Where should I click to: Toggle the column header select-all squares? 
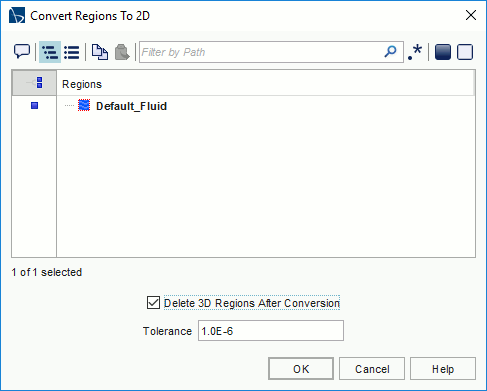pyautogui.click(x=39, y=82)
